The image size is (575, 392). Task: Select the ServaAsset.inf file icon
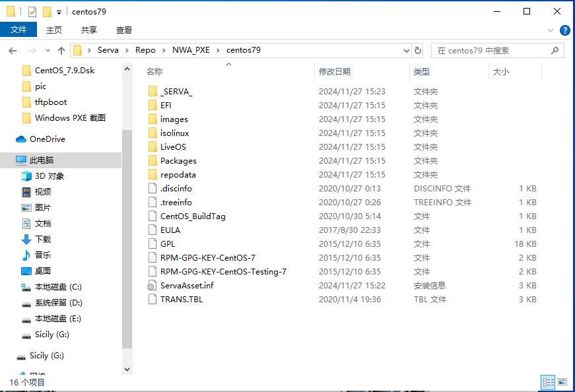152,286
